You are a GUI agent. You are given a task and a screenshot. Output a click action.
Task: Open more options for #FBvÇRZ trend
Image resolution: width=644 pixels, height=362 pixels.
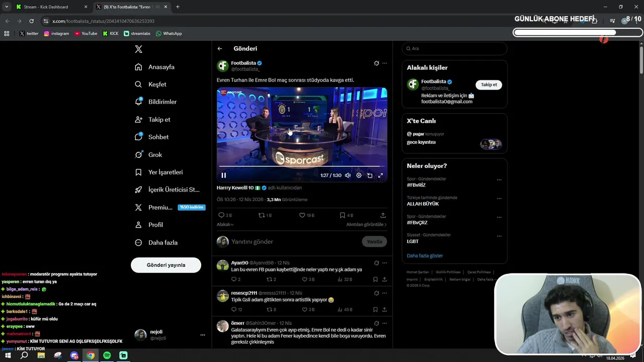[x=499, y=218]
